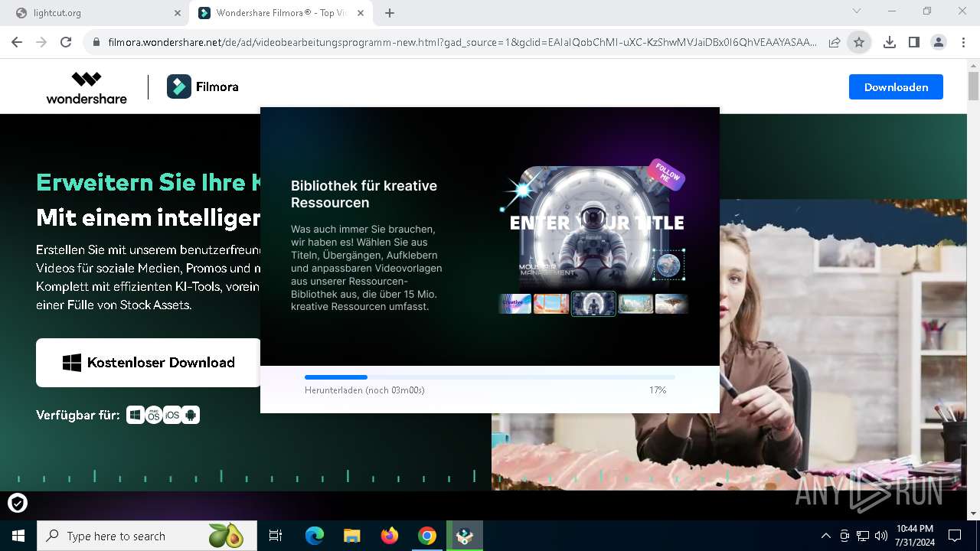Click the share page icon in address bar
Image resolution: width=980 pixels, height=551 pixels.
click(x=835, y=43)
